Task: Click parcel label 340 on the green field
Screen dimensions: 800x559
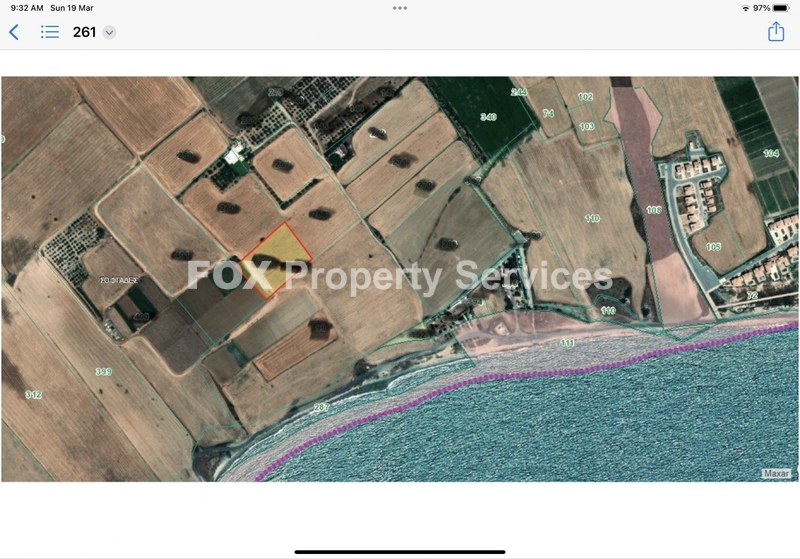Action: click(x=488, y=117)
